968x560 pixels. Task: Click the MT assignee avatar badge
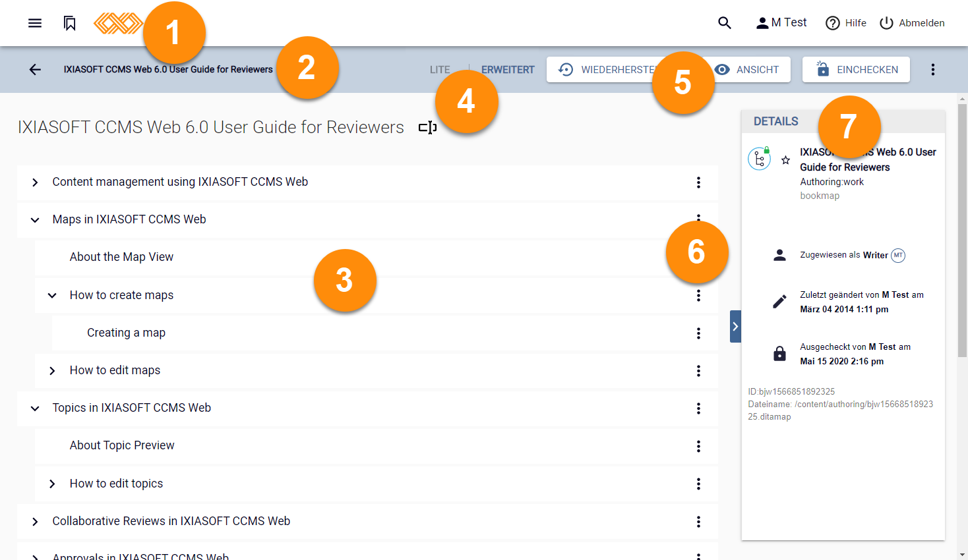[x=898, y=256]
